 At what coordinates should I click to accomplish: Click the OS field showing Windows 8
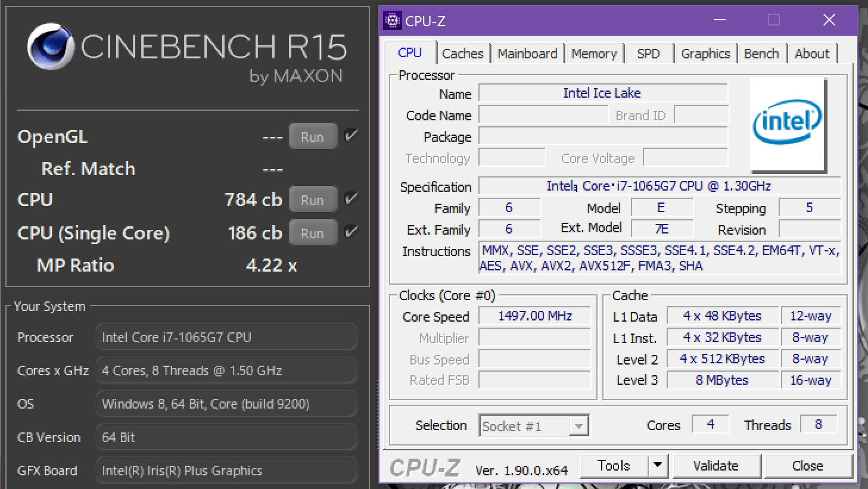pos(226,404)
